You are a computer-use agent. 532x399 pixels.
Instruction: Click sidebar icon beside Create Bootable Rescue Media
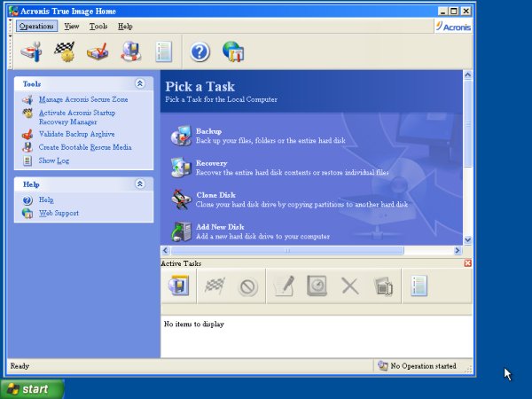point(27,147)
